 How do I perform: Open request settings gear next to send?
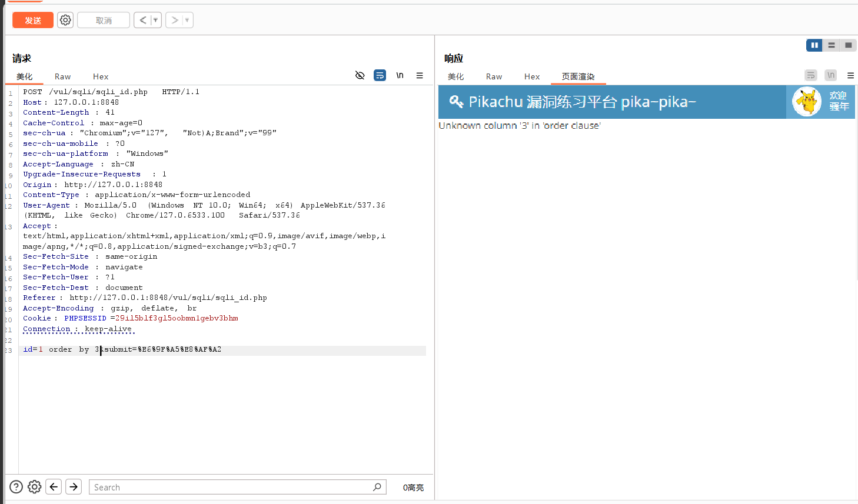coord(65,20)
